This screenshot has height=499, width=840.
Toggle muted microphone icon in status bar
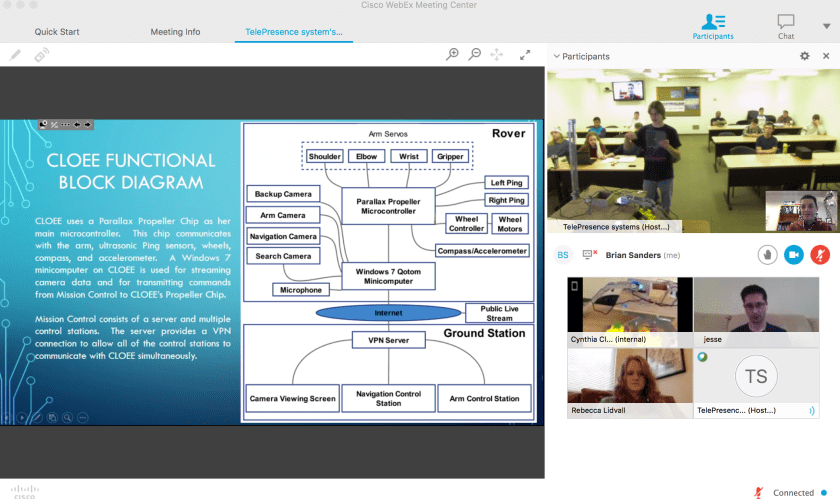(759, 492)
